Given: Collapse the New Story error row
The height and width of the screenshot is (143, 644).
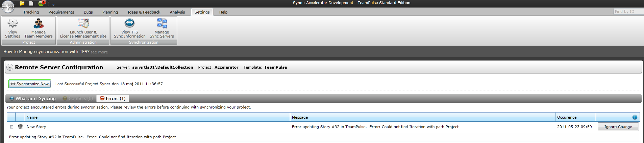Looking at the screenshot, I should 11,127.
